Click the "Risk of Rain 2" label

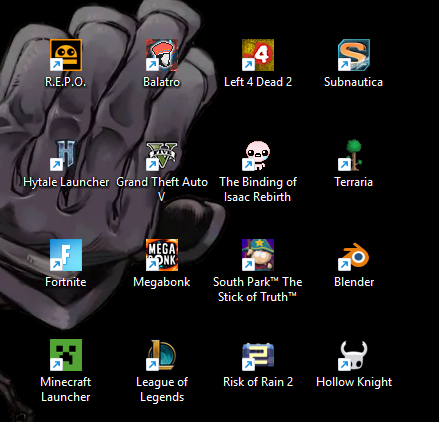click(x=258, y=382)
